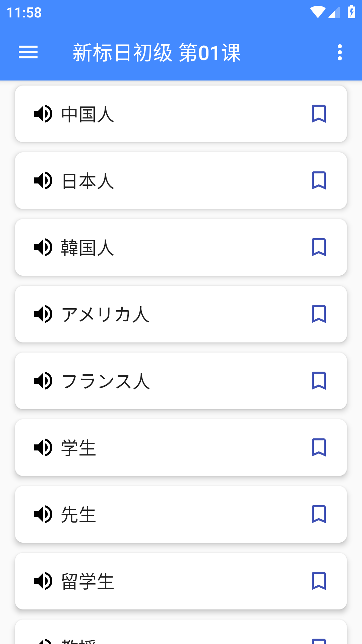
Task: Play audio for 先生
Action: click(43, 514)
